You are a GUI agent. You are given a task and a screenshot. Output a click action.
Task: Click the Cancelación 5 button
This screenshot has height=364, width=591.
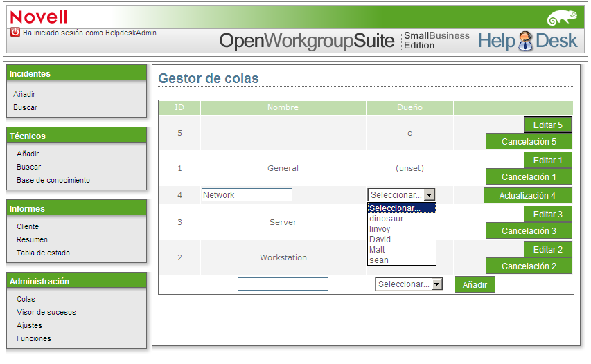(x=529, y=142)
